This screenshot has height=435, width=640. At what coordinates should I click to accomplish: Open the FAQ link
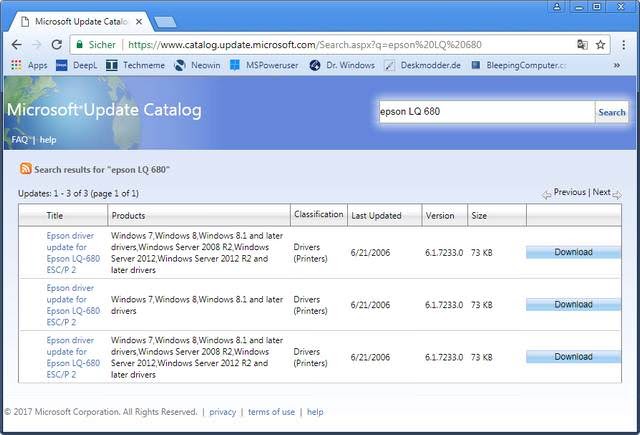point(20,140)
